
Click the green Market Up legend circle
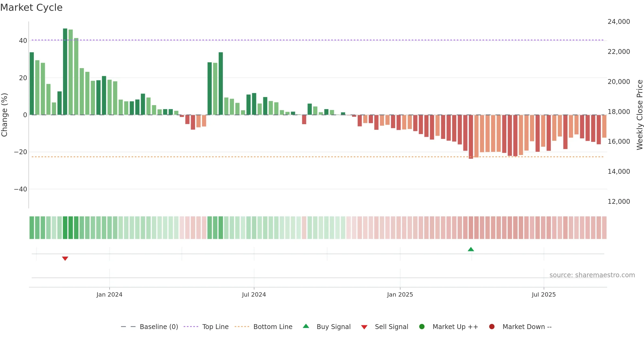point(422,327)
